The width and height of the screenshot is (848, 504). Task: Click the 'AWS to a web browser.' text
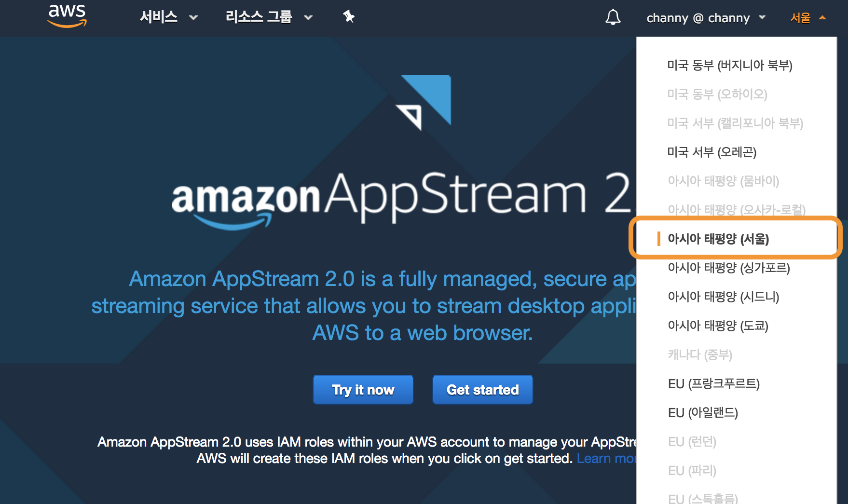tap(423, 333)
